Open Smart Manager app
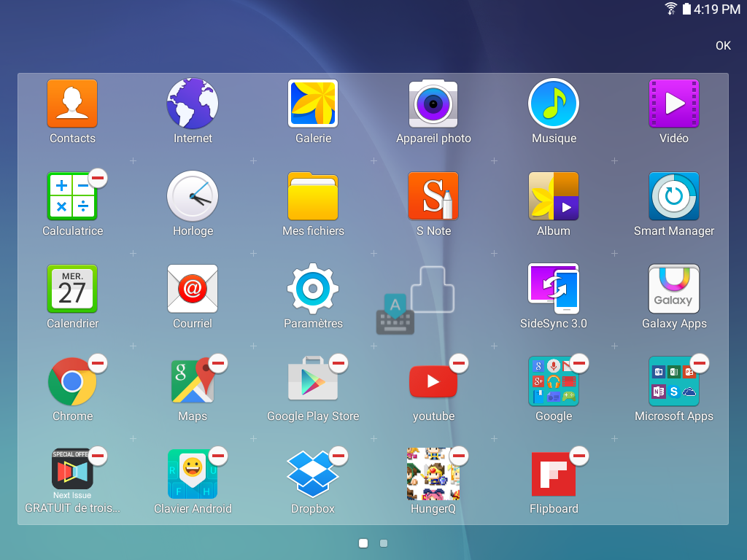The width and height of the screenshot is (747, 560). tap(673, 196)
